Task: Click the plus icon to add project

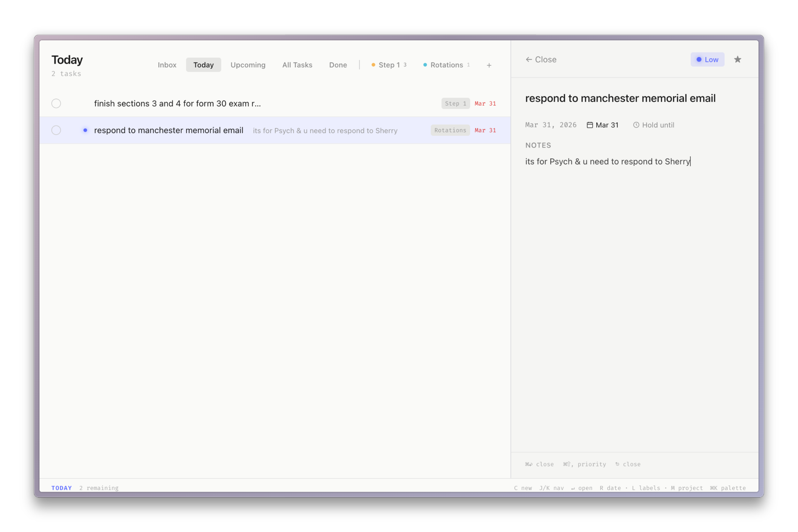Action: click(489, 65)
